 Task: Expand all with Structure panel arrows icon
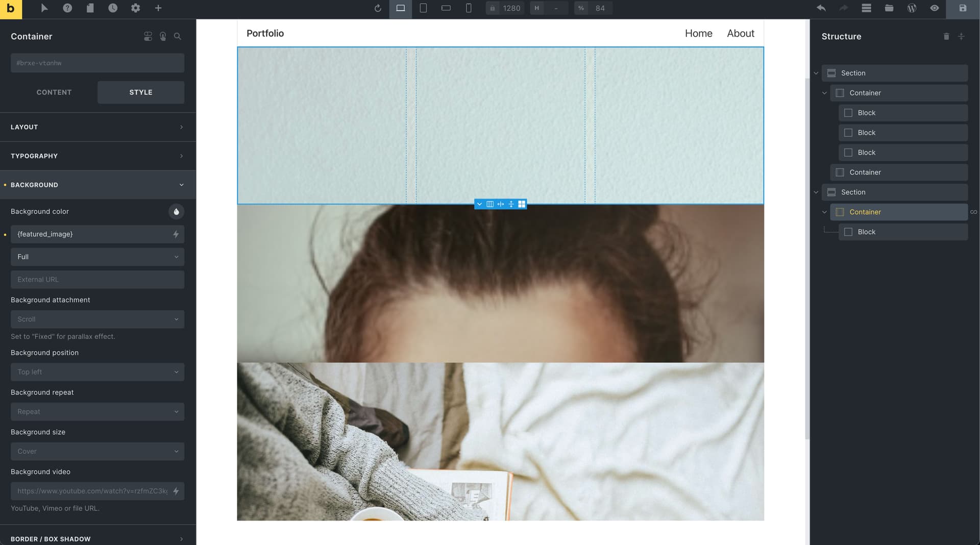pos(961,36)
